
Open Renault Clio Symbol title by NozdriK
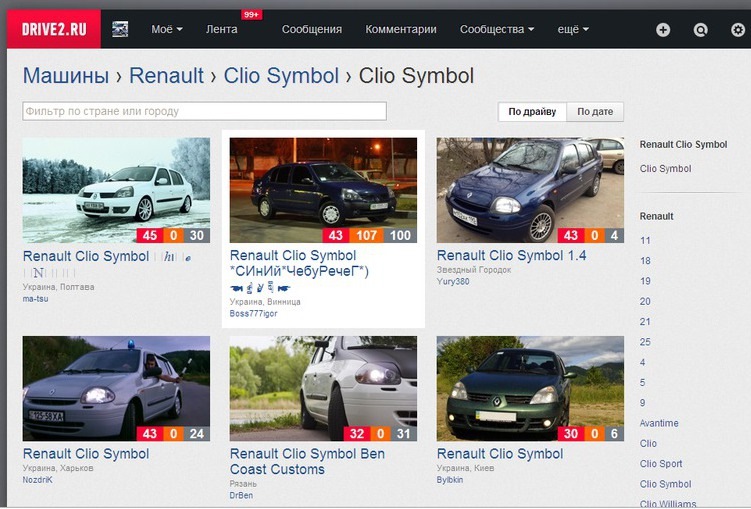click(86, 454)
